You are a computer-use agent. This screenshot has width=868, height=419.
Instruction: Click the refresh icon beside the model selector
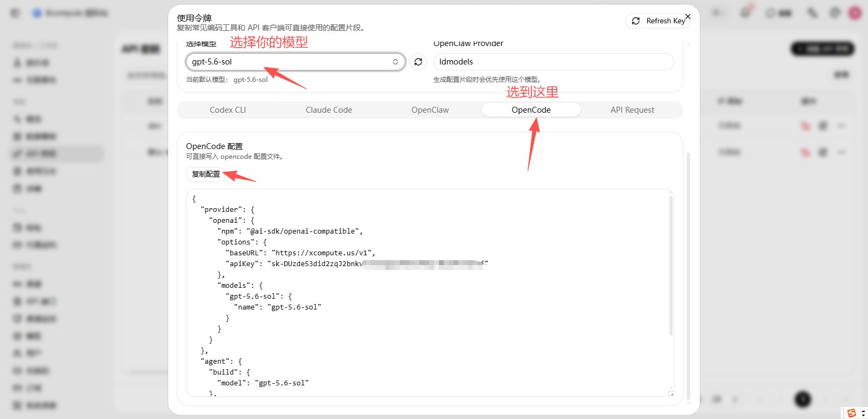(418, 62)
